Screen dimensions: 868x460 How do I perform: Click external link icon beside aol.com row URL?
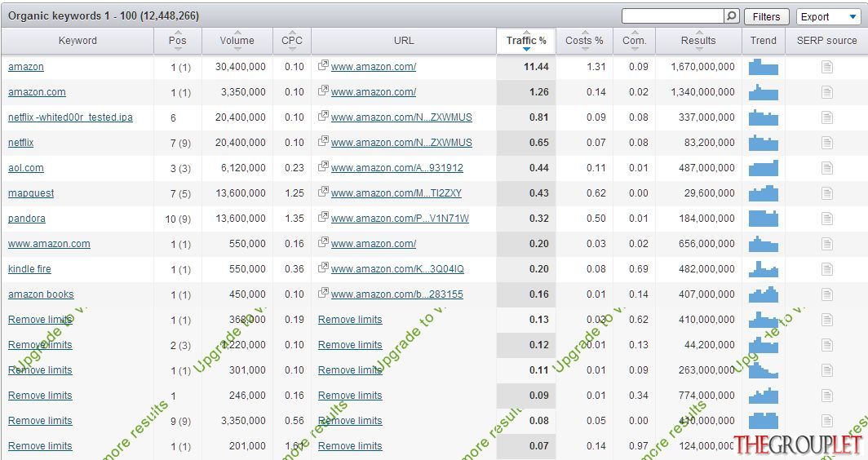[x=323, y=166]
